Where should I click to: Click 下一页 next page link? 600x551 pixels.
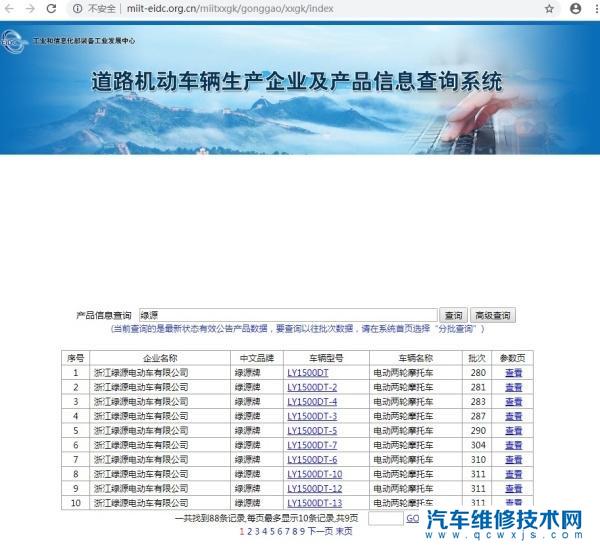[x=320, y=531]
